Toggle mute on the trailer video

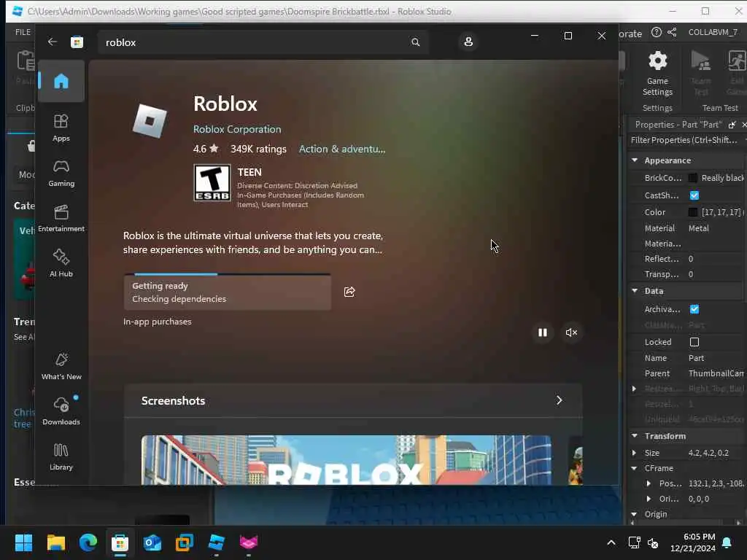click(x=571, y=332)
